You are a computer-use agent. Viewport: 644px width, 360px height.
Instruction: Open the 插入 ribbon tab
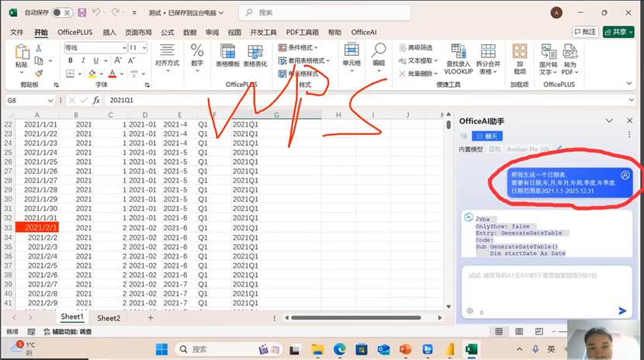[109, 32]
